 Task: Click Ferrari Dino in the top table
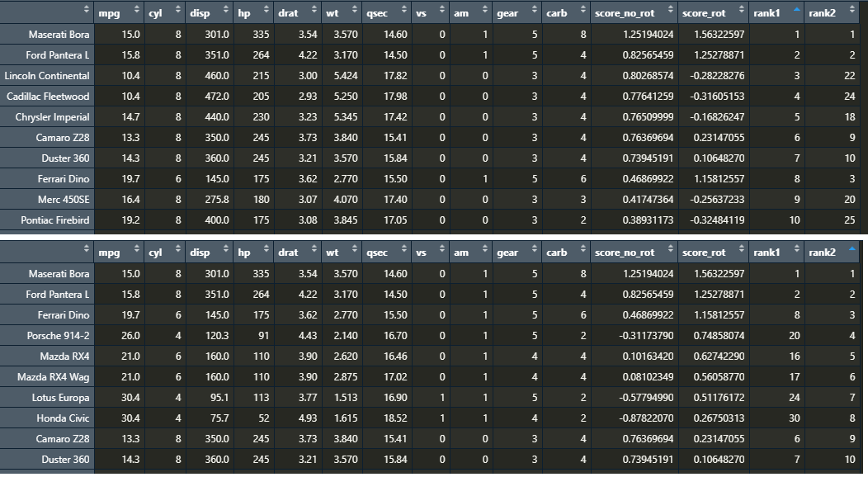click(64, 179)
